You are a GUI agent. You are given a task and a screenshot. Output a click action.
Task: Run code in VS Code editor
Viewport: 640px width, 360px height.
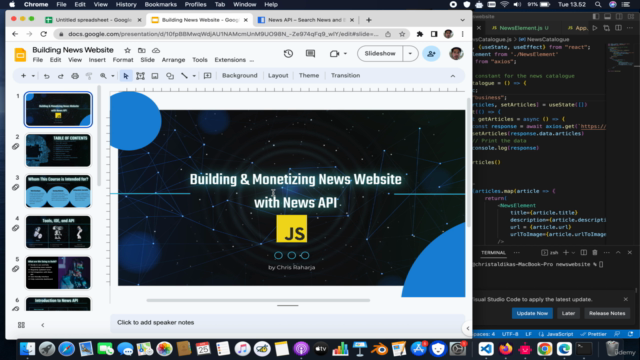[x=595, y=28]
